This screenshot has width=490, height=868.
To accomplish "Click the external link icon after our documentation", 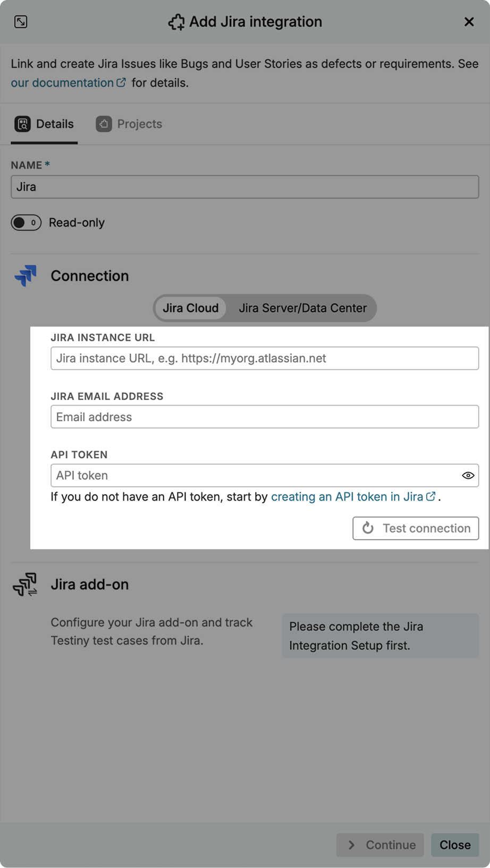I will point(121,82).
